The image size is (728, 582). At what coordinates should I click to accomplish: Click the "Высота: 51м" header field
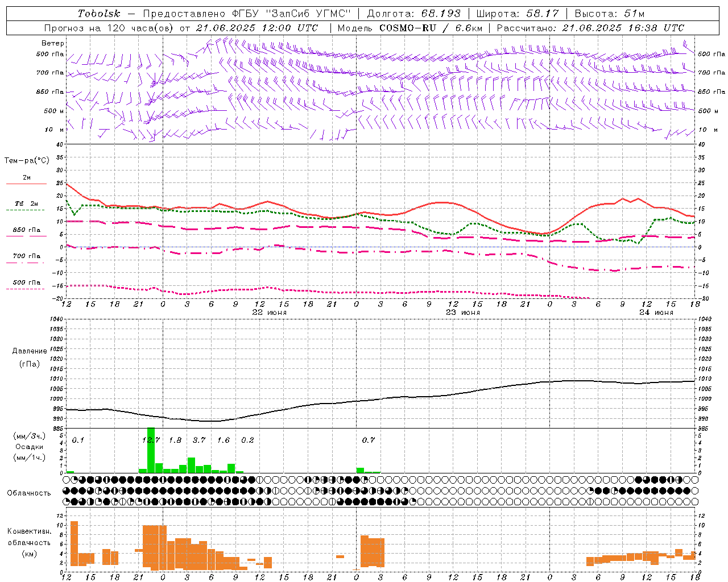click(x=610, y=14)
